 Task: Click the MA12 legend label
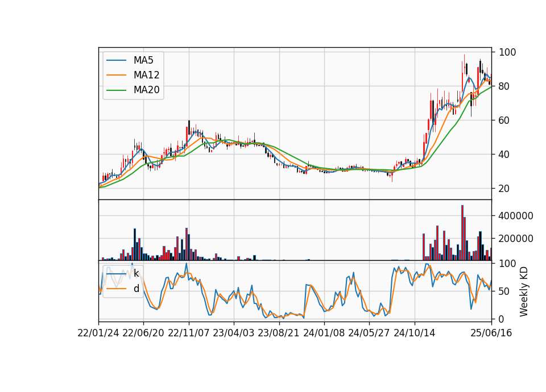146,75
